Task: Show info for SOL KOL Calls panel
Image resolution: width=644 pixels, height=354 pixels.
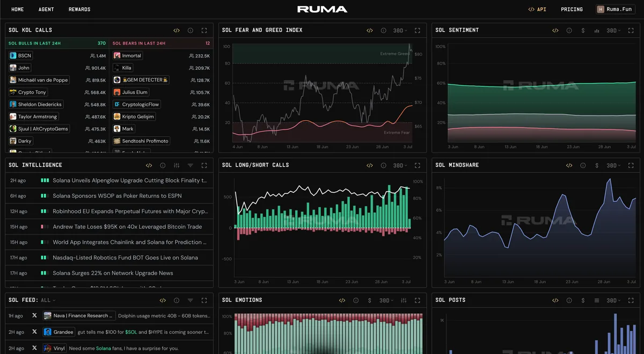Action: tap(191, 31)
